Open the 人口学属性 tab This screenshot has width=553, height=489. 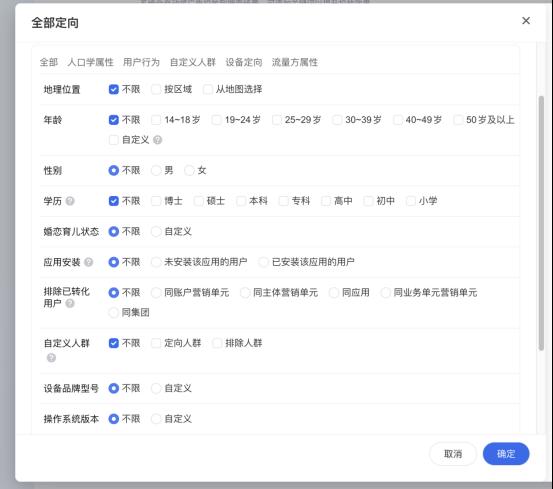click(x=90, y=62)
